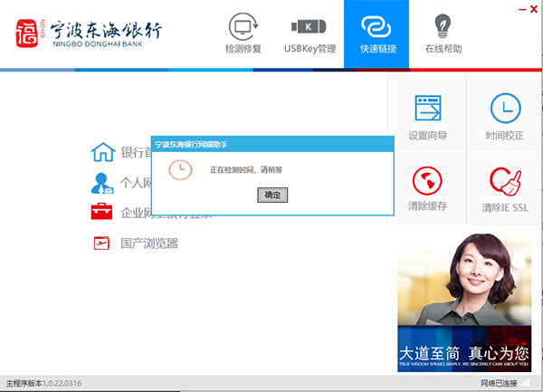Open the 国产浏览器 link
Viewport: 543px width, 392px height.
149,244
